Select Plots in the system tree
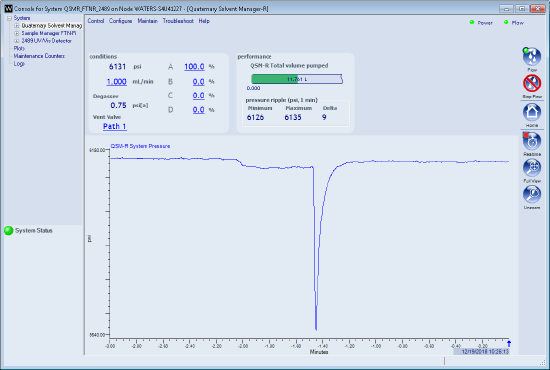Viewport: 550px width, 370px height. pyautogui.click(x=19, y=48)
